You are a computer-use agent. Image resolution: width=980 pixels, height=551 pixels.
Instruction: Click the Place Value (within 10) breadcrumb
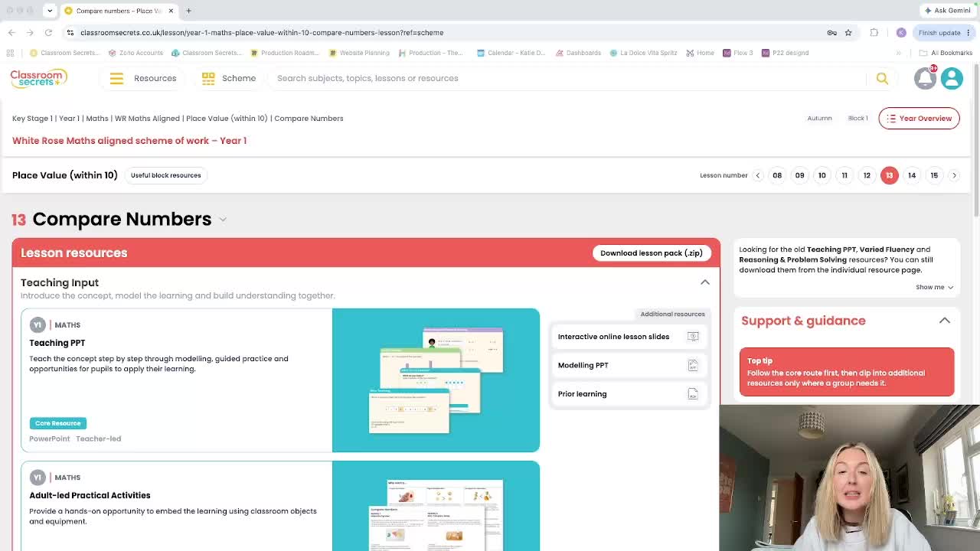tap(227, 119)
